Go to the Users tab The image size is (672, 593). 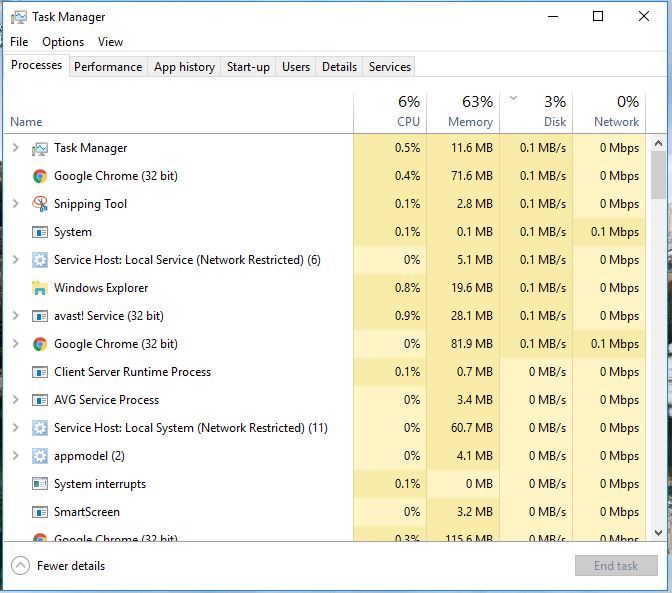point(296,67)
